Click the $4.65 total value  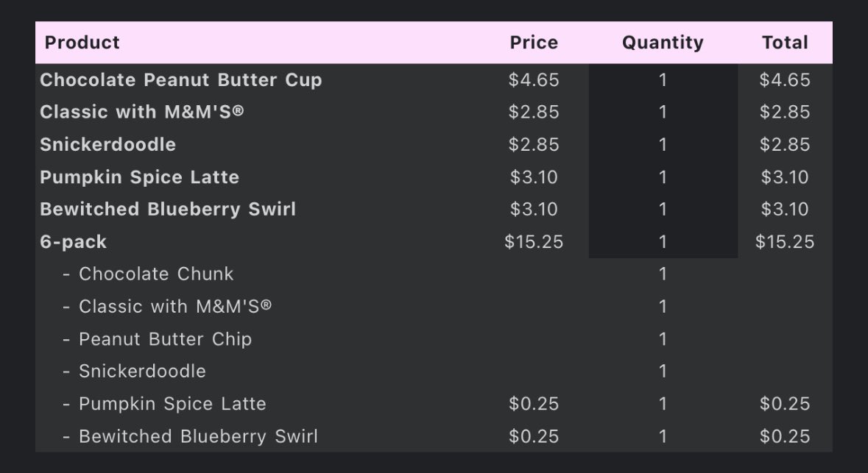coord(784,80)
